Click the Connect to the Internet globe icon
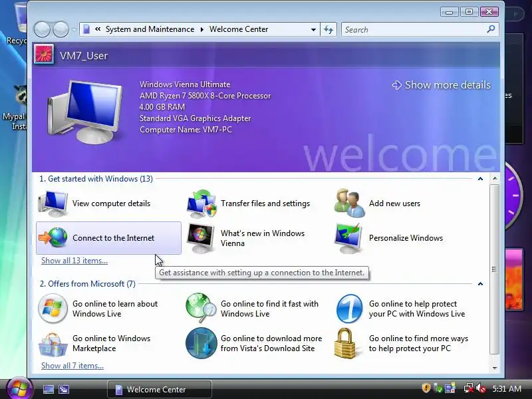 tap(53, 237)
